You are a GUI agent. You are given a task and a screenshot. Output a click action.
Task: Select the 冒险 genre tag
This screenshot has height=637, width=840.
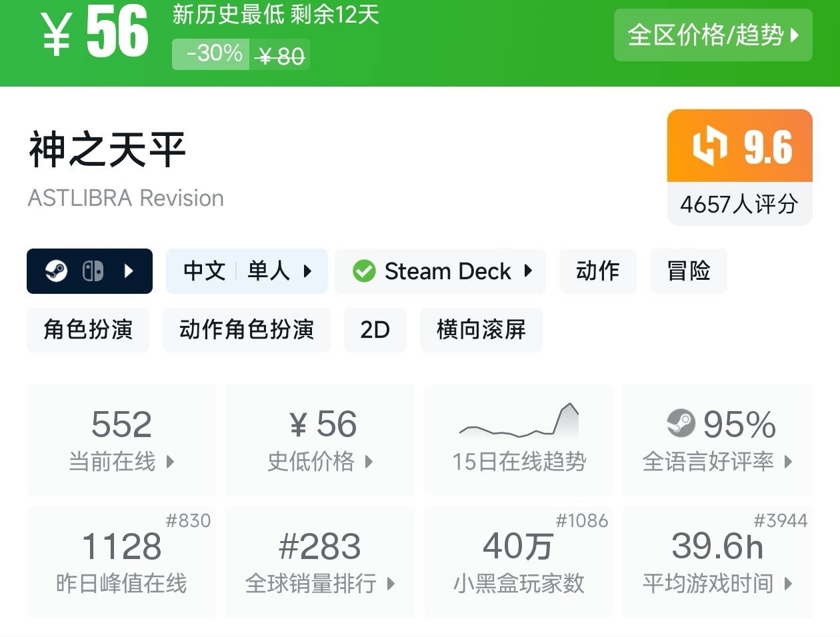[688, 271]
